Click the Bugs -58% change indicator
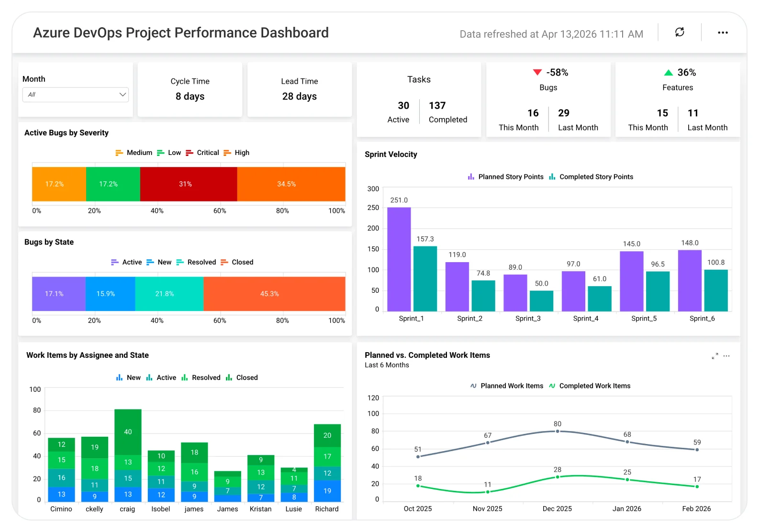This screenshot has width=759, height=532. 551,73
